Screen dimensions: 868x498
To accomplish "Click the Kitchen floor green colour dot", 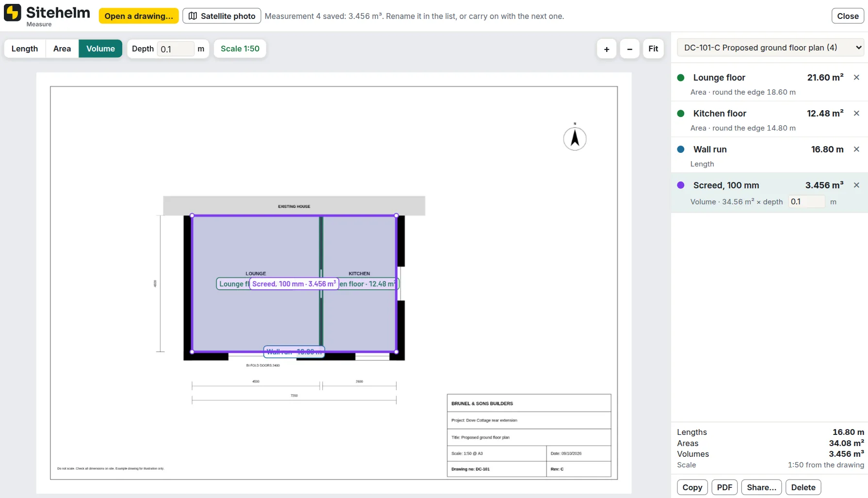I will point(681,114).
